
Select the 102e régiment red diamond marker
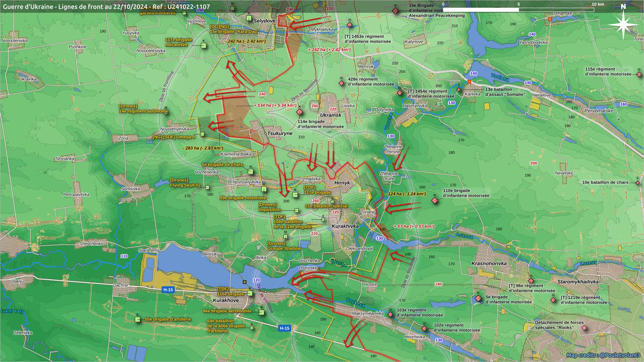tap(424, 328)
